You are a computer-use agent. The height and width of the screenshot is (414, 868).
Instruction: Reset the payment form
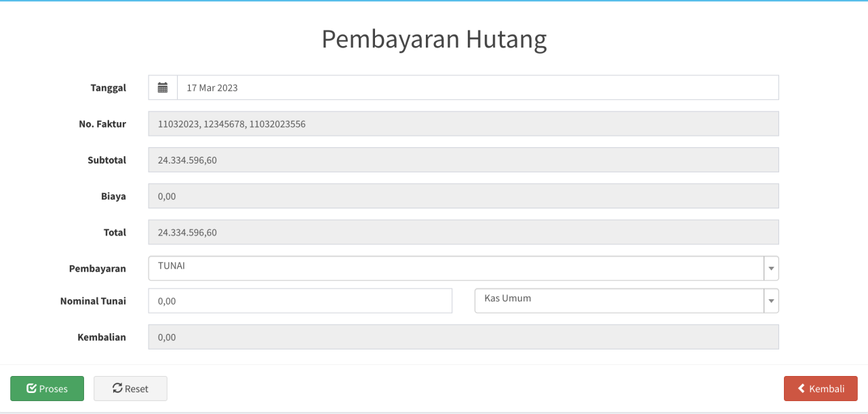pyautogui.click(x=130, y=389)
